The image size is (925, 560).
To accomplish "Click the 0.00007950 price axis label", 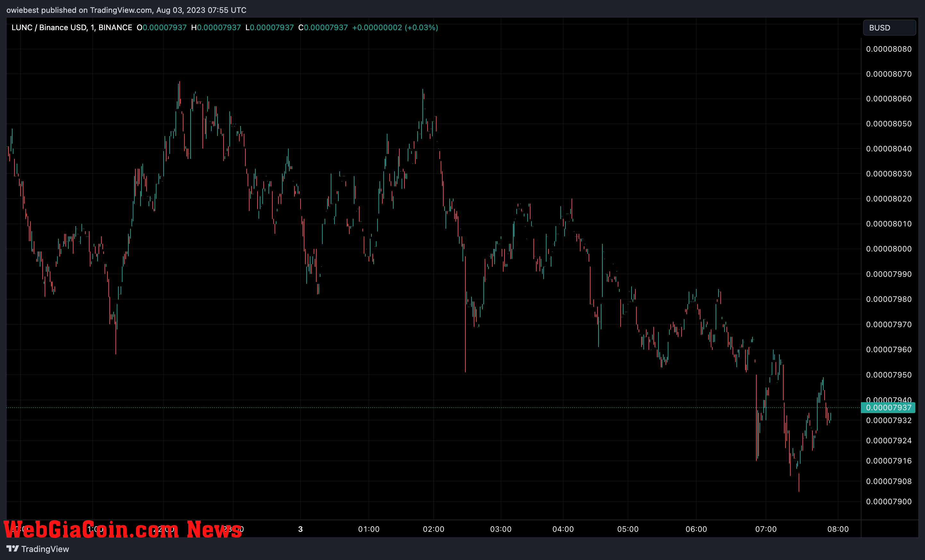I will pyautogui.click(x=888, y=375).
